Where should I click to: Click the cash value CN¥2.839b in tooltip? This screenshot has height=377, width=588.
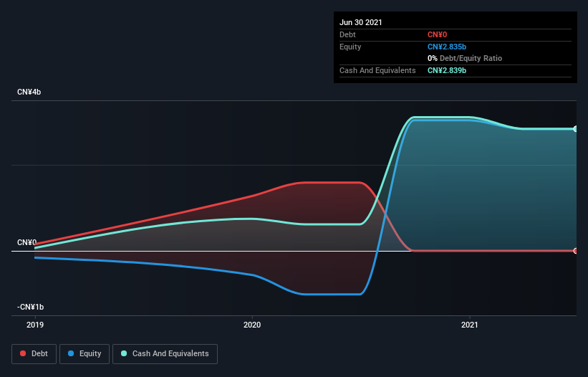click(447, 70)
